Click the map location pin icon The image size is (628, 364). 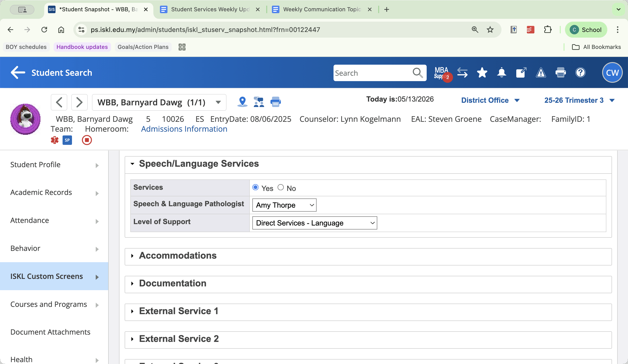(242, 102)
